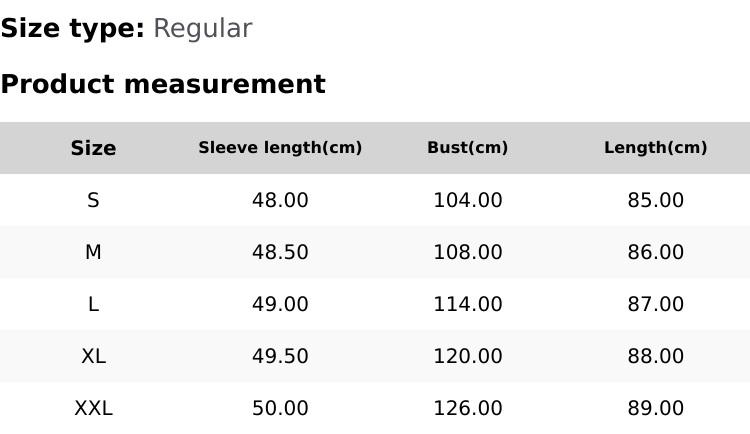Click length value 85.00
Screen dimensions: 750x434
(655, 200)
